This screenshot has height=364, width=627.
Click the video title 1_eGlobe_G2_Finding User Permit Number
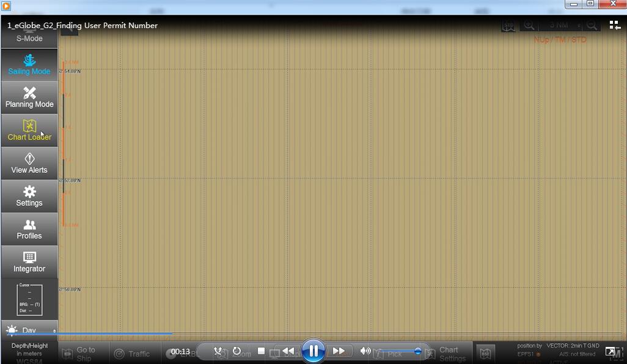[x=82, y=25]
